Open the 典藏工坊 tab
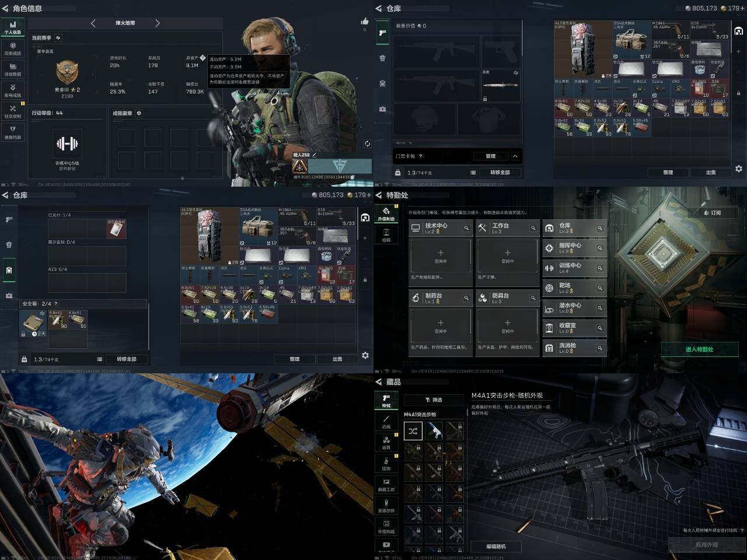This screenshot has width=747, height=560. coord(386,485)
